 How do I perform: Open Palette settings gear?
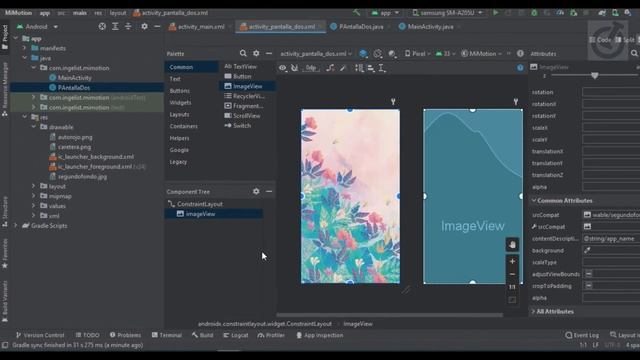pyautogui.click(x=256, y=53)
